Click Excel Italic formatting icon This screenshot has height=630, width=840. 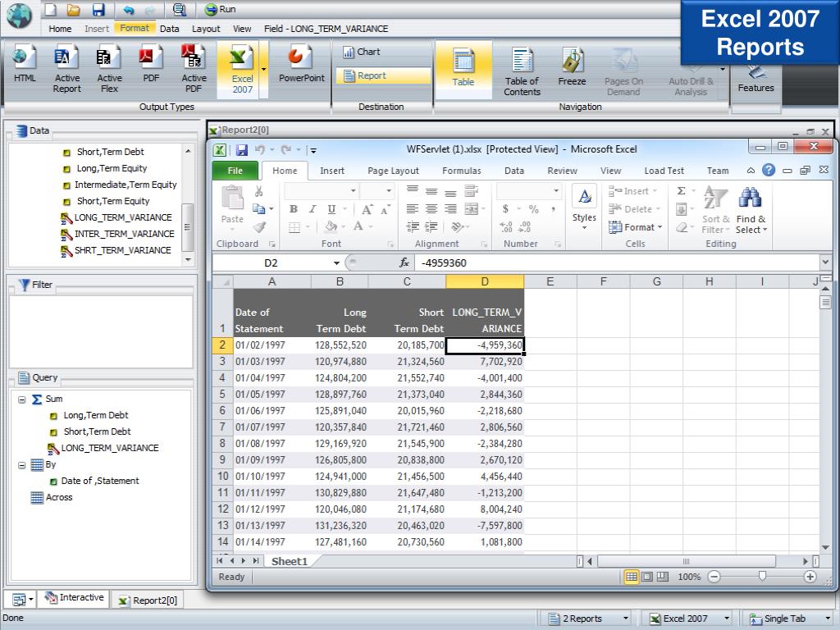point(313,209)
